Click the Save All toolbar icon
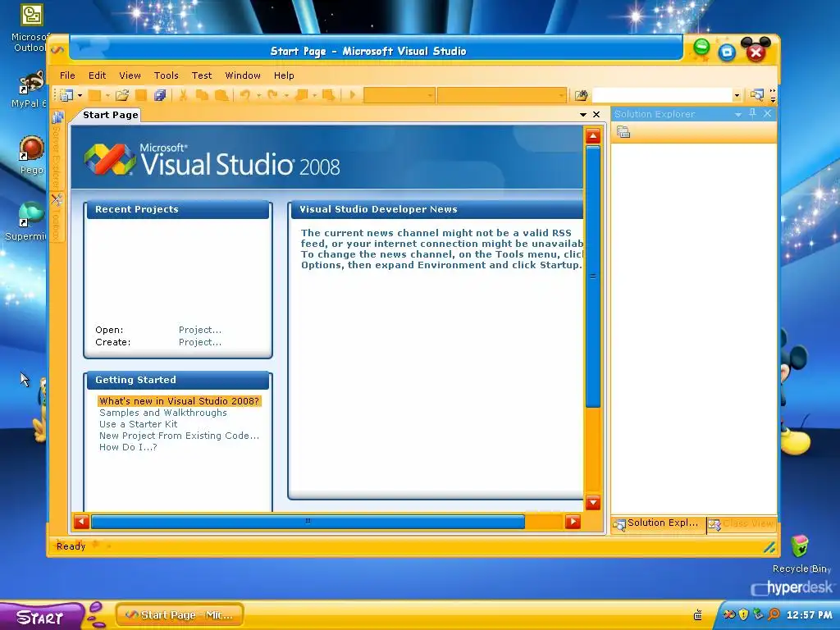Image resolution: width=840 pixels, height=630 pixels. 160,95
